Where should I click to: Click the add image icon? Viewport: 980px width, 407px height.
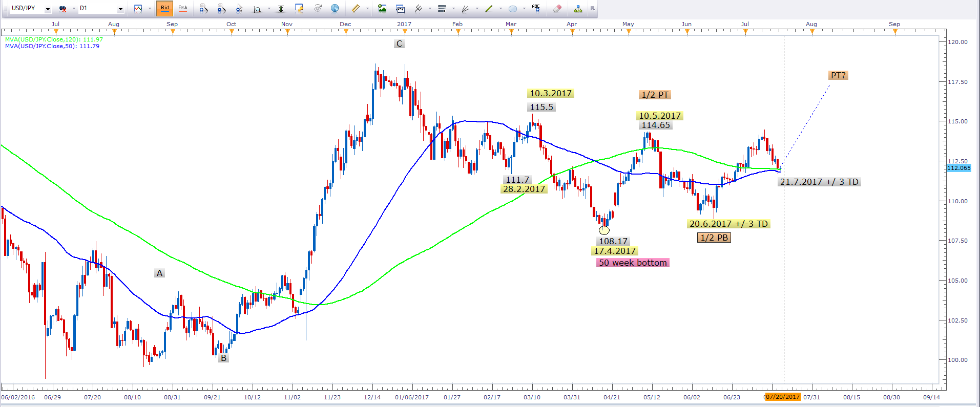(x=382, y=8)
